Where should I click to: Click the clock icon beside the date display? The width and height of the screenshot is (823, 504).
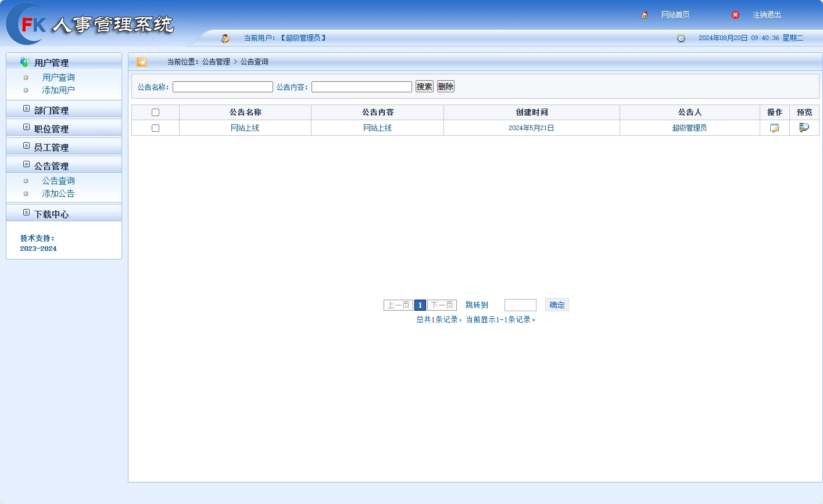tap(681, 38)
